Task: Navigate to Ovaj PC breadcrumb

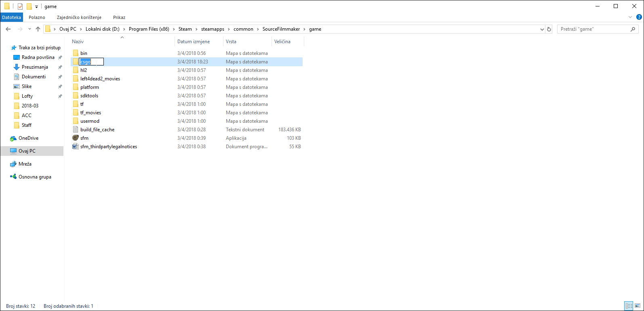Action: tap(68, 29)
